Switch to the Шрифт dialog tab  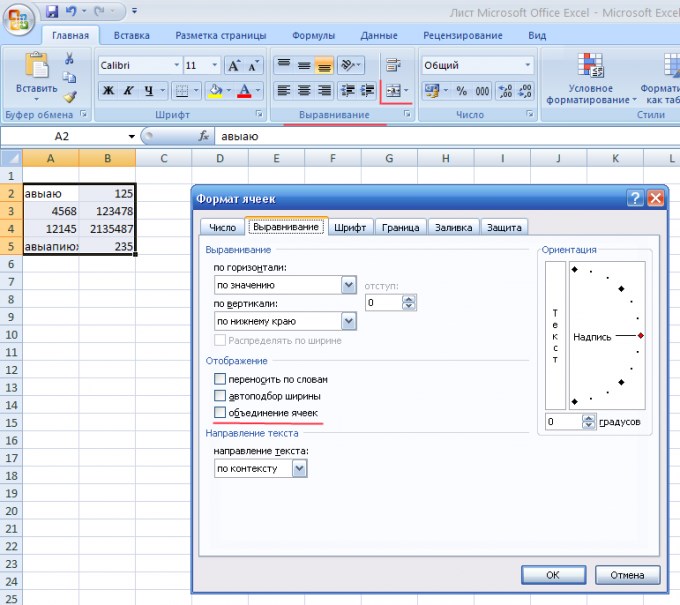click(350, 227)
